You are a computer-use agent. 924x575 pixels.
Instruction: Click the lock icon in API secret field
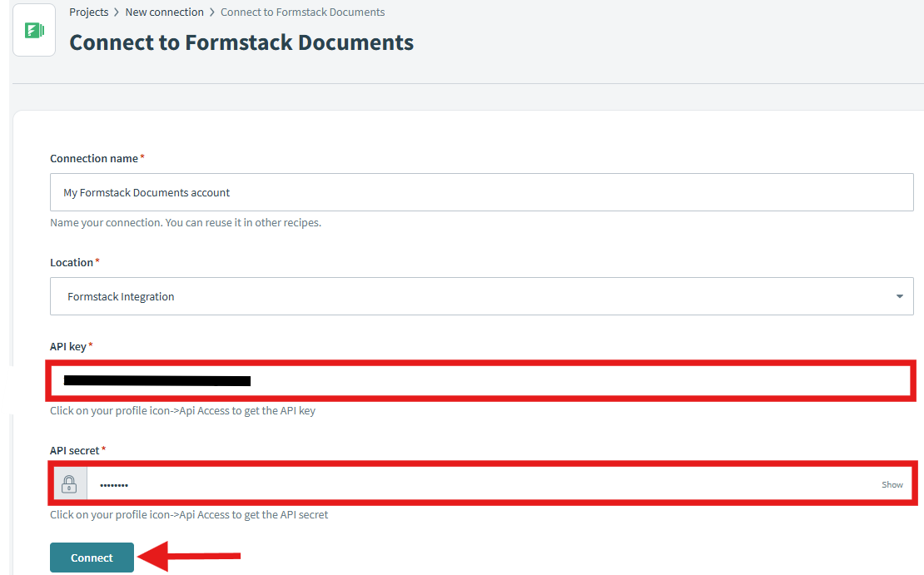coord(69,484)
